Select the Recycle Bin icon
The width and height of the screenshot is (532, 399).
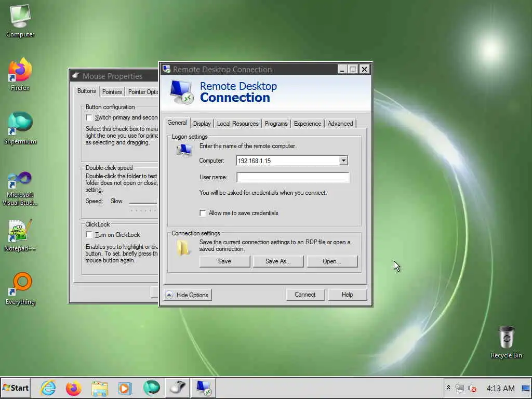click(x=506, y=342)
